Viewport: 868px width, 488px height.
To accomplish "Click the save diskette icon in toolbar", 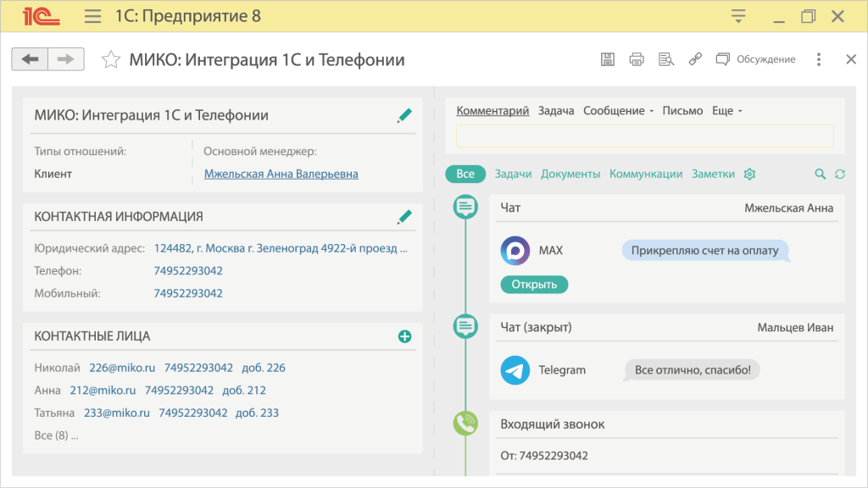I will [607, 59].
